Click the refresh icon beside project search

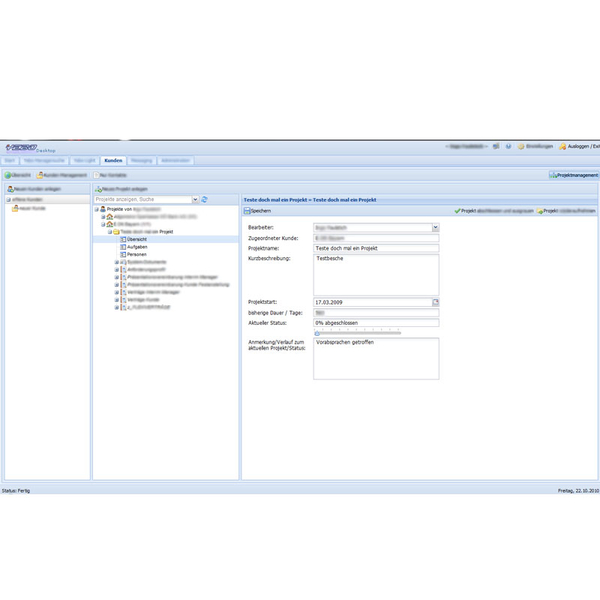205,200
